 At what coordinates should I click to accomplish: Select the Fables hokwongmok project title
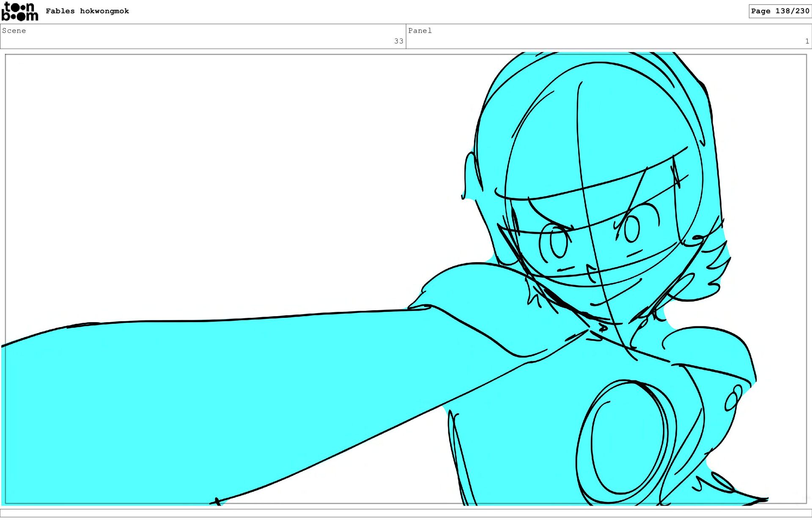pos(87,11)
